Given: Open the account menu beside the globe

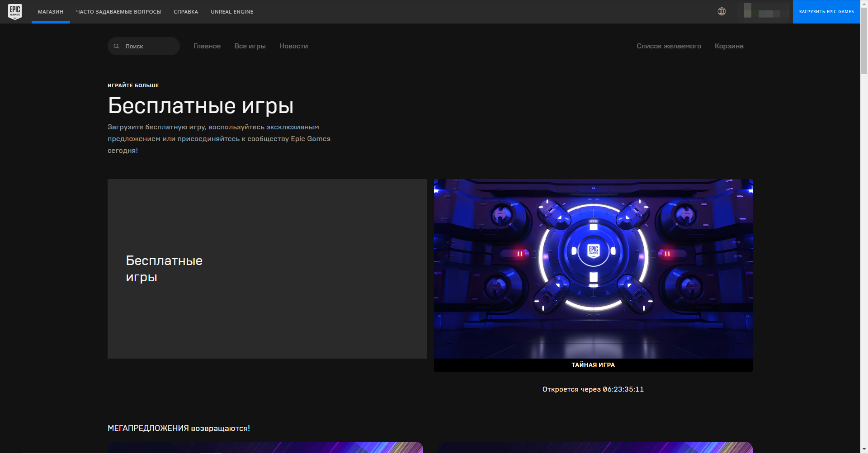Looking at the screenshot, I should coord(764,12).
